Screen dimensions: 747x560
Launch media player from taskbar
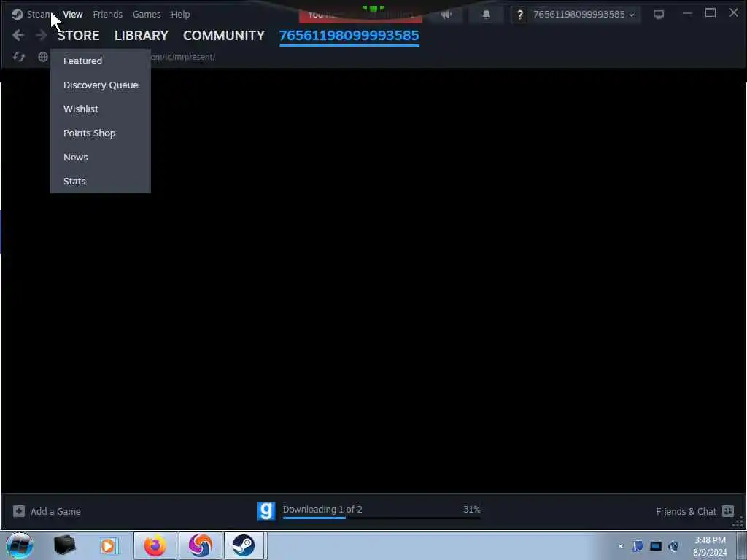tap(108, 545)
